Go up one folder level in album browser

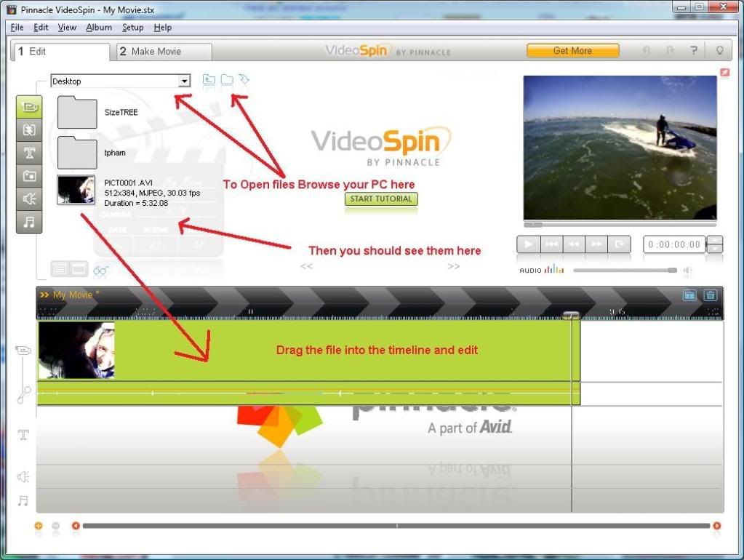point(209,80)
